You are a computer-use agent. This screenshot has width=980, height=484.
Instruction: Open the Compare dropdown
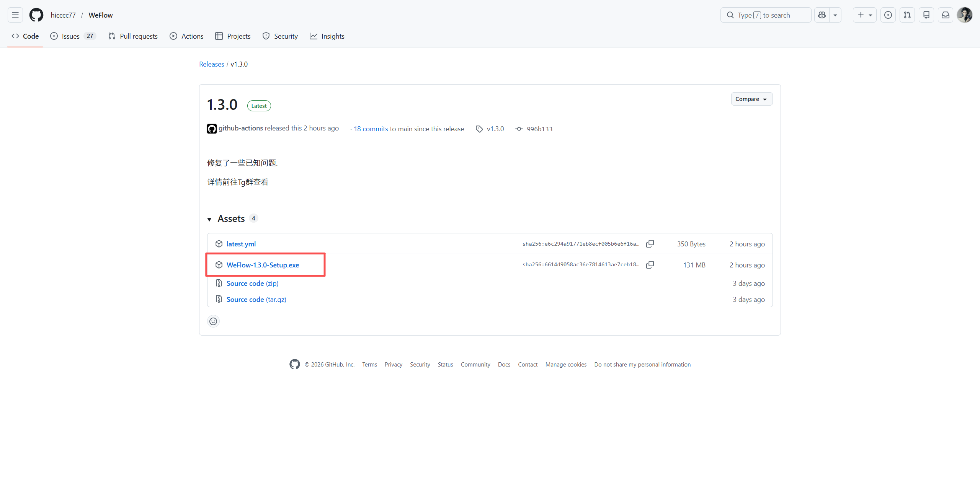click(751, 99)
